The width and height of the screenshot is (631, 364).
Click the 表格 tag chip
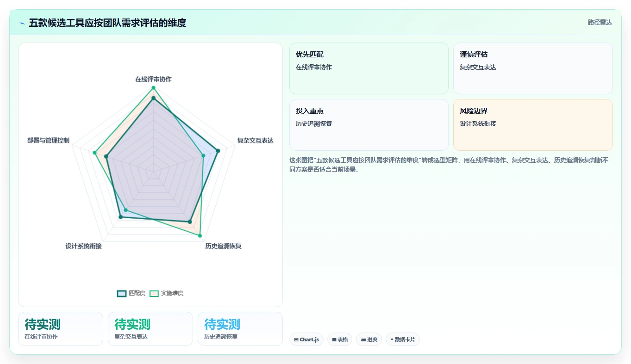click(340, 339)
